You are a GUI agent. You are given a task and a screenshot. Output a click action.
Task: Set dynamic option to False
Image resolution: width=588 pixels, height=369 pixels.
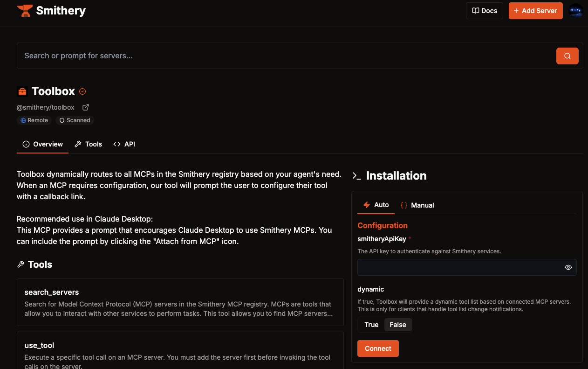click(x=397, y=325)
